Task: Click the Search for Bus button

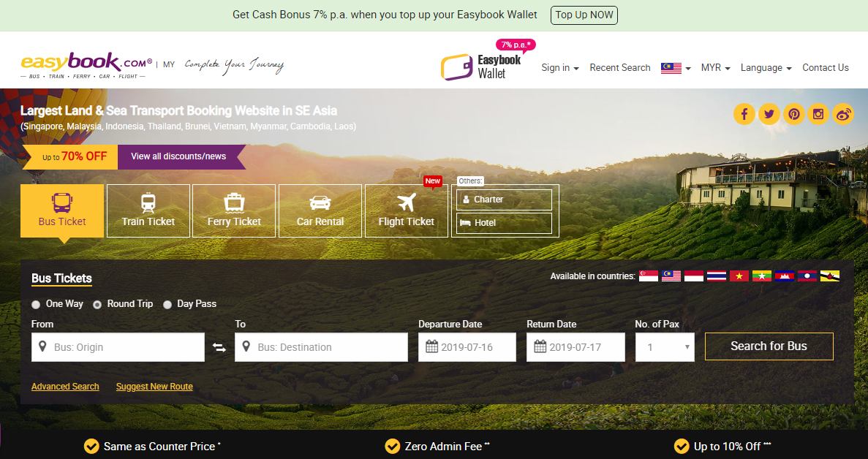Action: click(769, 346)
